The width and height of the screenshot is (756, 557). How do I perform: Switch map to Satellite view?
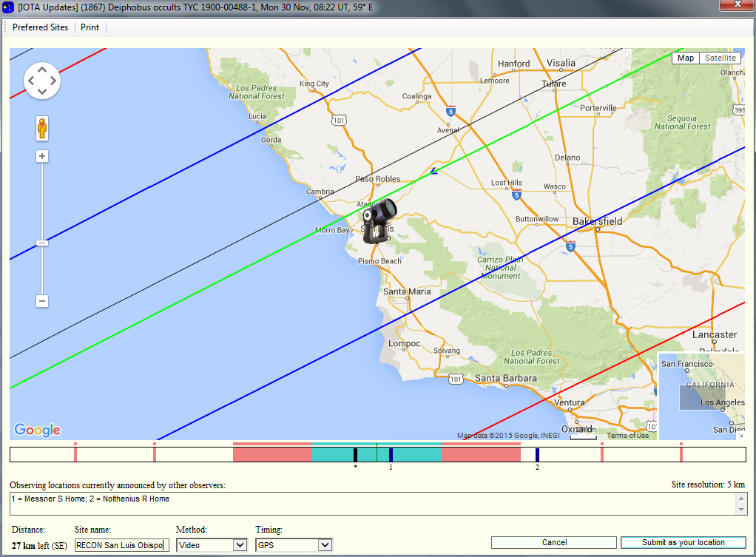(x=720, y=58)
